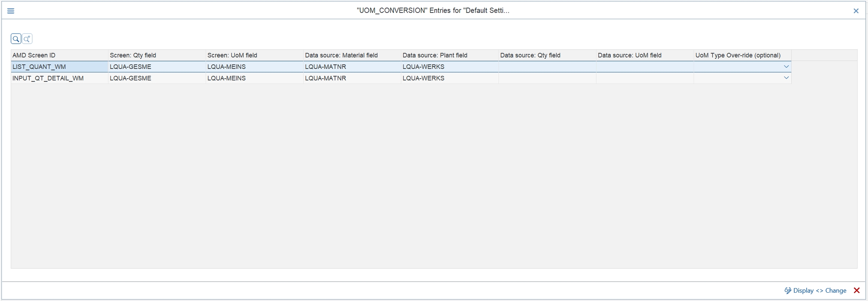
Task: Click the Find search icon
Action: (16, 39)
